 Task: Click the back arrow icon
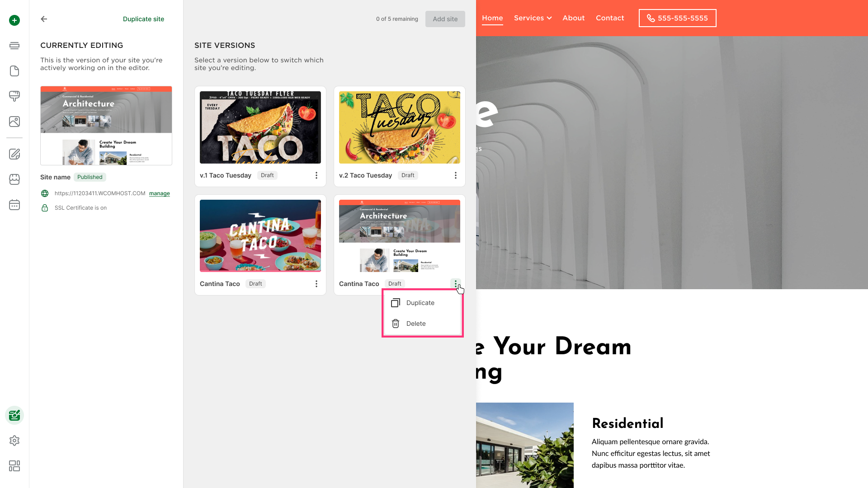(44, 19)
